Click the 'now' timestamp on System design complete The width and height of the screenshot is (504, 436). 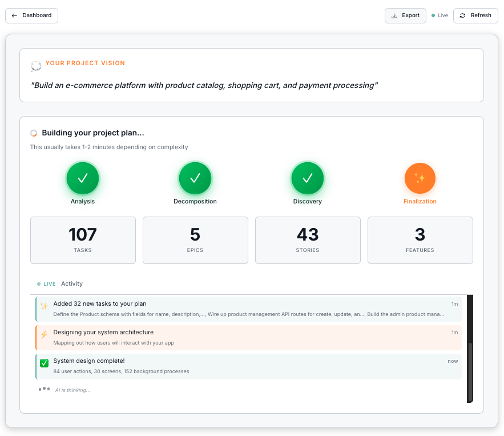tap(453, 361)
